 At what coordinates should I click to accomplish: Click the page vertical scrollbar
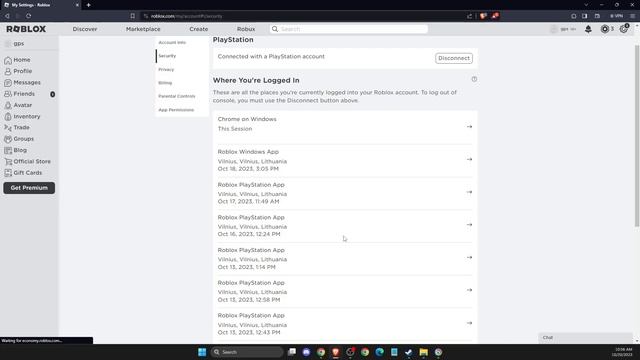[x=637, y=136]
